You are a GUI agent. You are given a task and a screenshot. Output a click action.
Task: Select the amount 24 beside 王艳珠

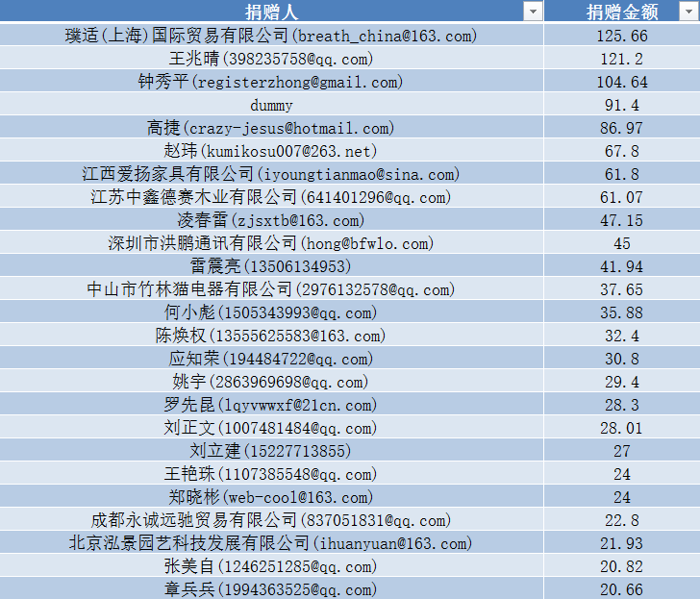pos(622,474)
